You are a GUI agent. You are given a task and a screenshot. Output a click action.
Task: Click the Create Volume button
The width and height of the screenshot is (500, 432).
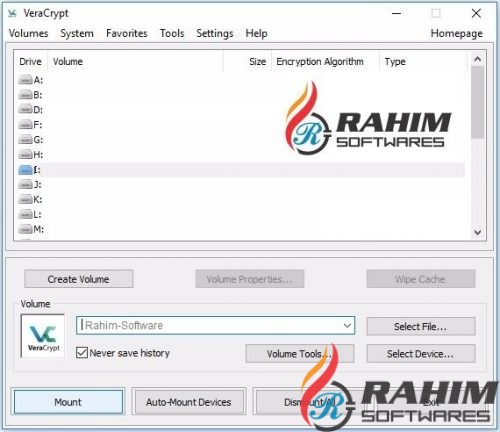[x=79, y=279]
